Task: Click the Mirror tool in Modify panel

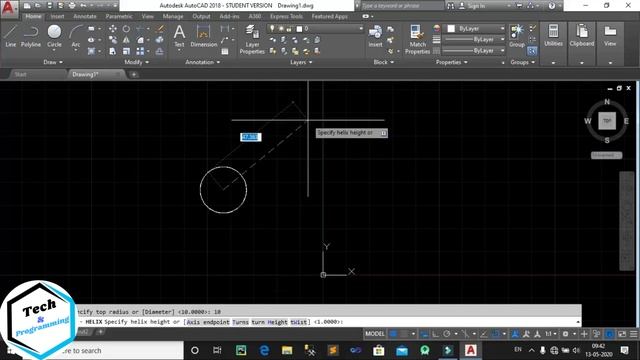Action: coord(126,40)
